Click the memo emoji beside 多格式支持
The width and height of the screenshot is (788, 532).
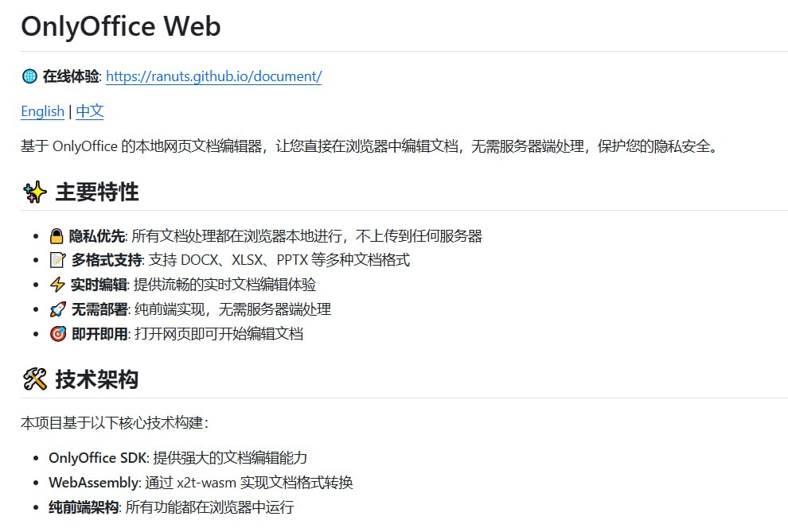pos(58,260)
